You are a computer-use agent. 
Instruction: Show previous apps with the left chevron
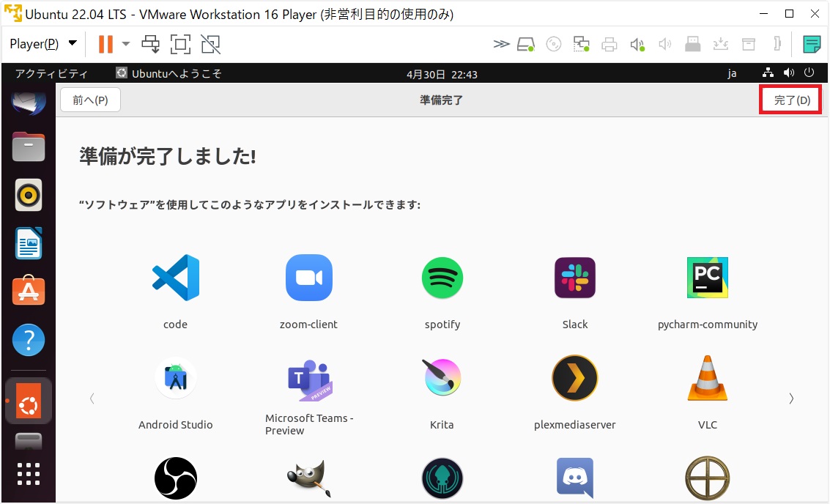click(92, 399)
